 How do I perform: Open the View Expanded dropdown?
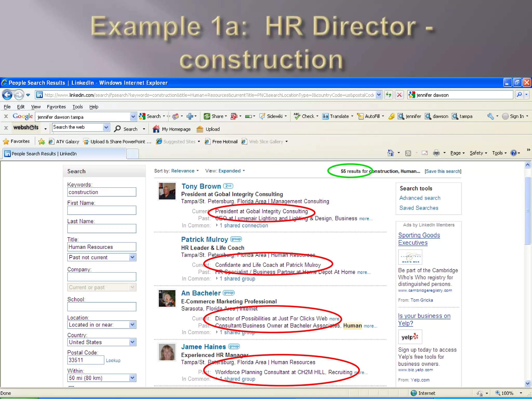[x=232, y=171]
